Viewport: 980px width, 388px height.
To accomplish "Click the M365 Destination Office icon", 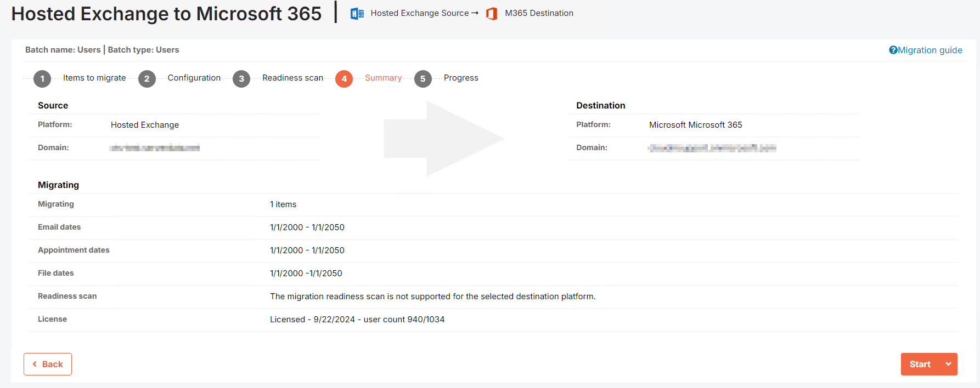I will [492, 13].
